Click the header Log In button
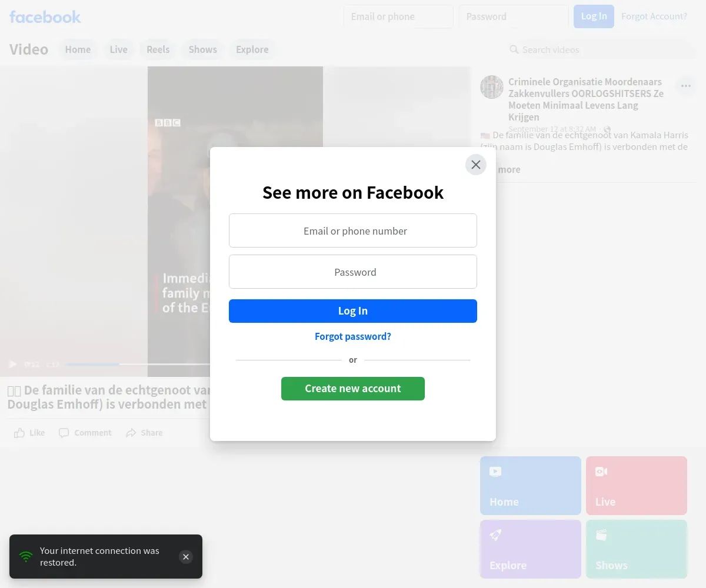Screen dimensions: 706x588 point(594,16)
